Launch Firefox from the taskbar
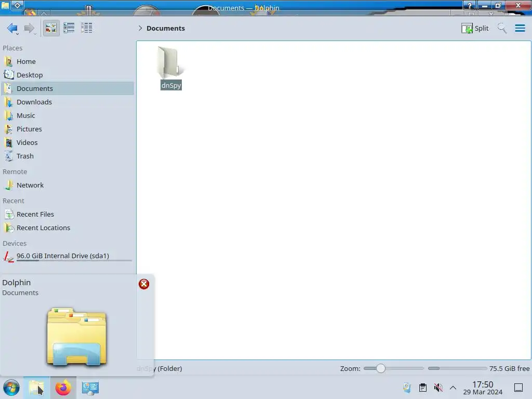 pyautogui.click(x=63, y=388)
